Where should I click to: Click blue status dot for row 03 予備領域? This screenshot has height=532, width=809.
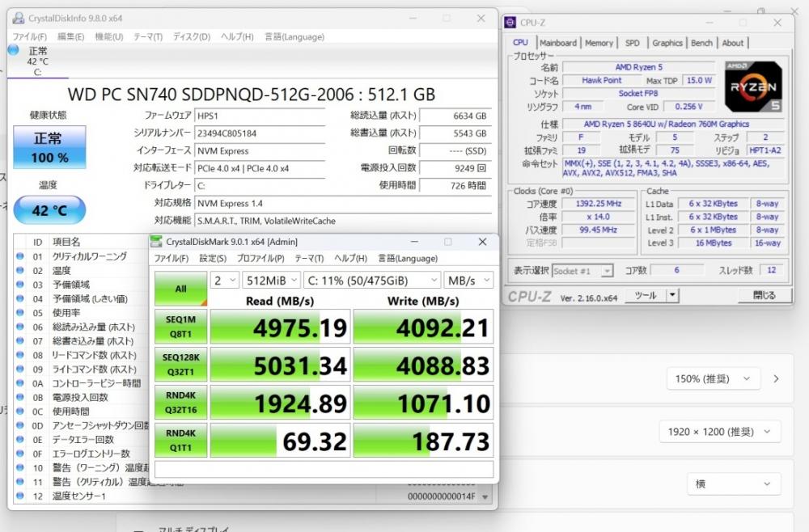tap(20, 284)
